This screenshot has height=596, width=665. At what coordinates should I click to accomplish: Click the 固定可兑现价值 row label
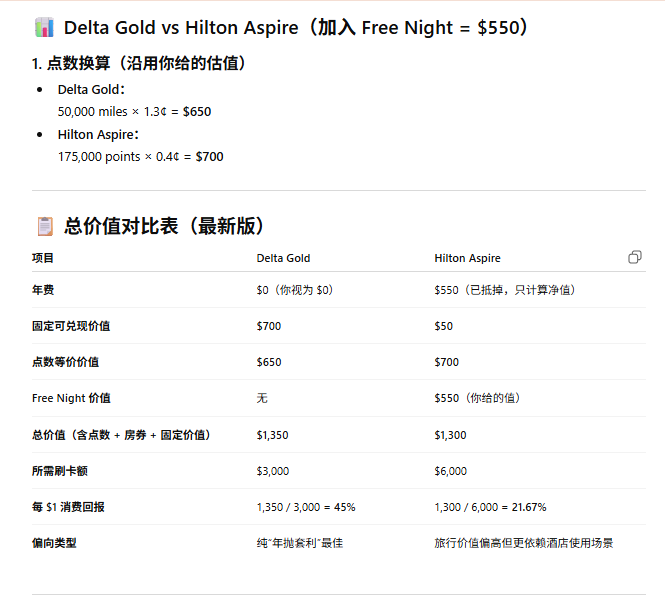pyautogui.click(x=71, y=326)
